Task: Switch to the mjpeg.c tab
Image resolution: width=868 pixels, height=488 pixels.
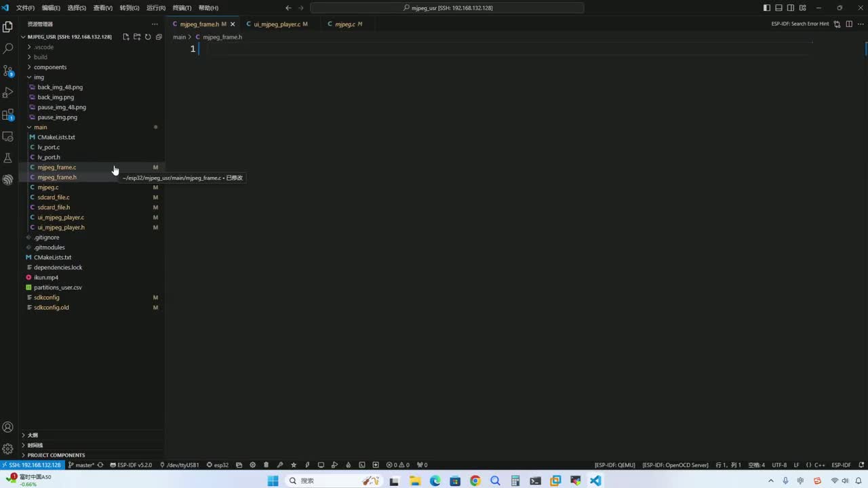Action: click(345, 24)
